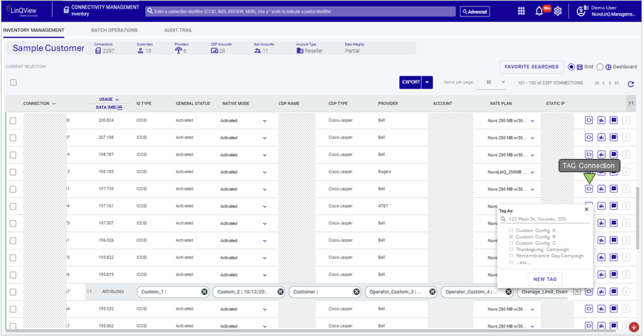Open settings via the gear icon
644x336 pixels.
[x=558, y=11]
